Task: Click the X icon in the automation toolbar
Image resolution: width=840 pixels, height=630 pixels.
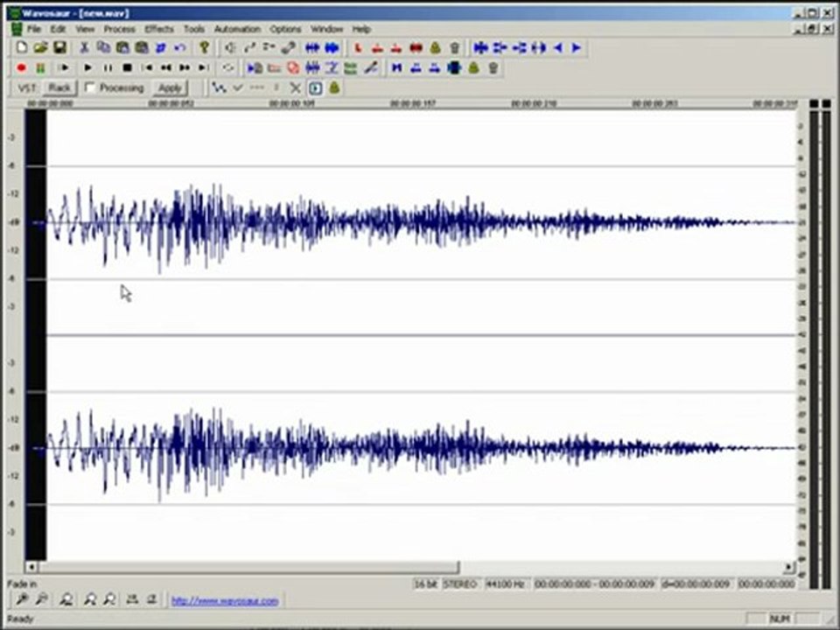Action: pos(295,87)
